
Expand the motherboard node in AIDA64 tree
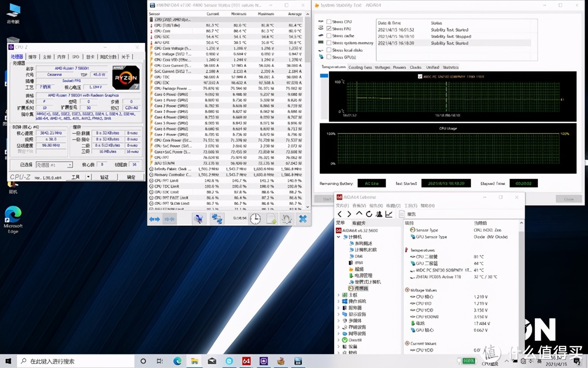point(339,295)
